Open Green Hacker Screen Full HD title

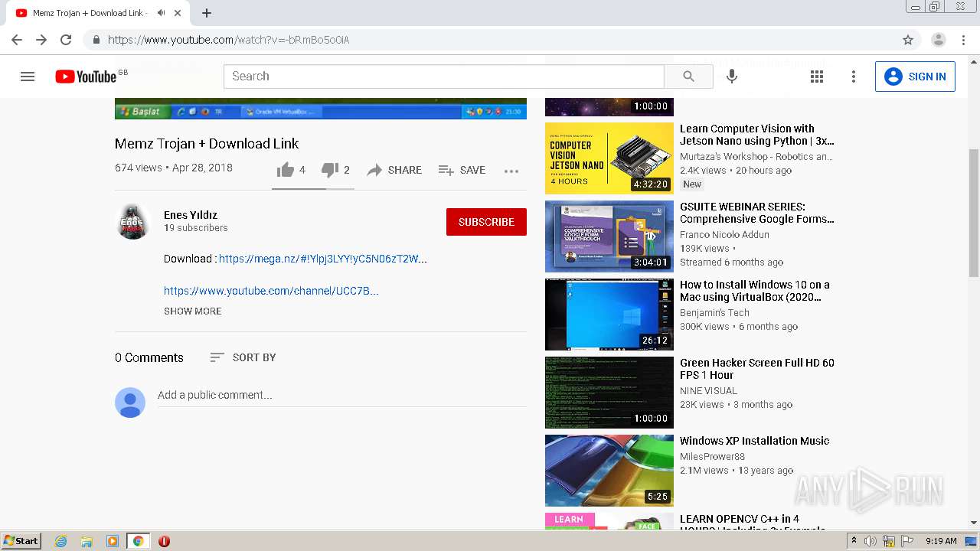[757, 369]
